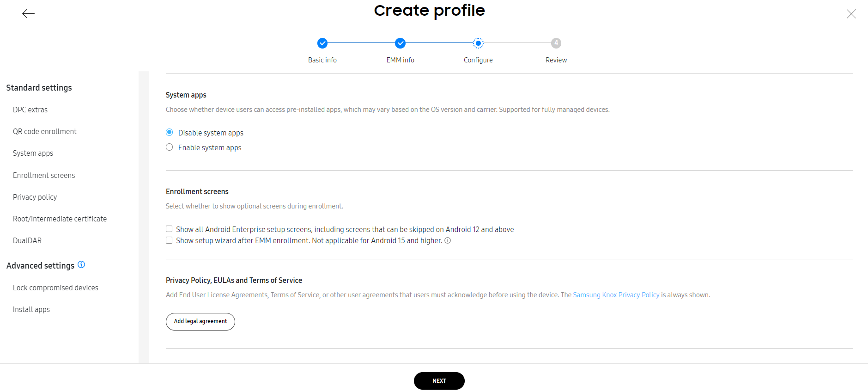The image size is (868, 392).
Task: Click the EMM info step checkmark
Action: (x=401, y=43)
